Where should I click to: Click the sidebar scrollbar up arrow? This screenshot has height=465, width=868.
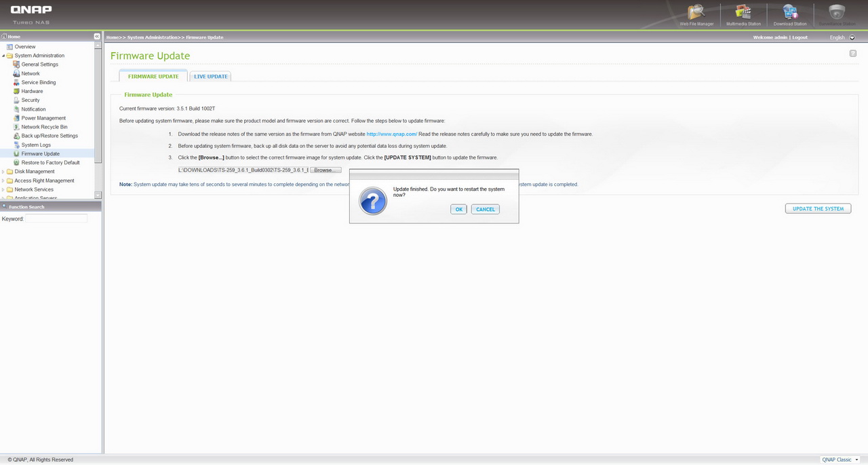tap(98, 45)
